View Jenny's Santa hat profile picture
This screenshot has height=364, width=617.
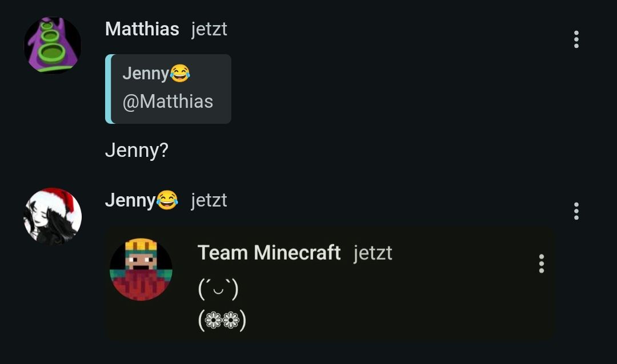point(53,216)
